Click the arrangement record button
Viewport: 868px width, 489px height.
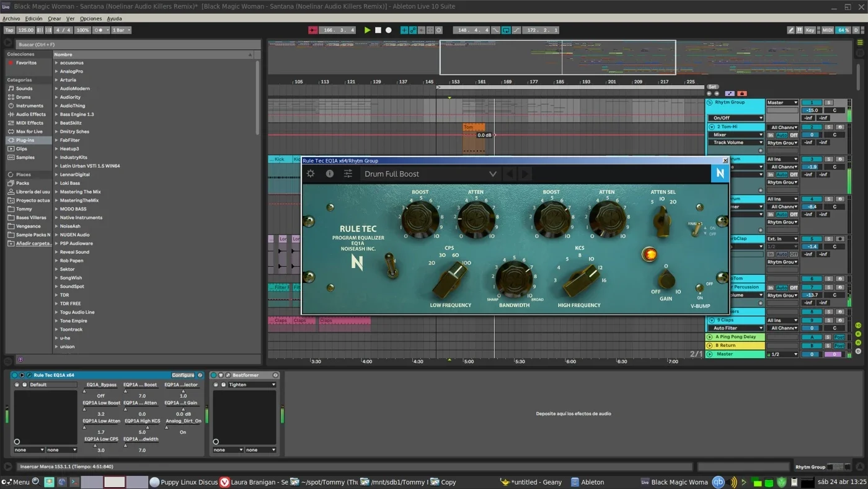389,30
